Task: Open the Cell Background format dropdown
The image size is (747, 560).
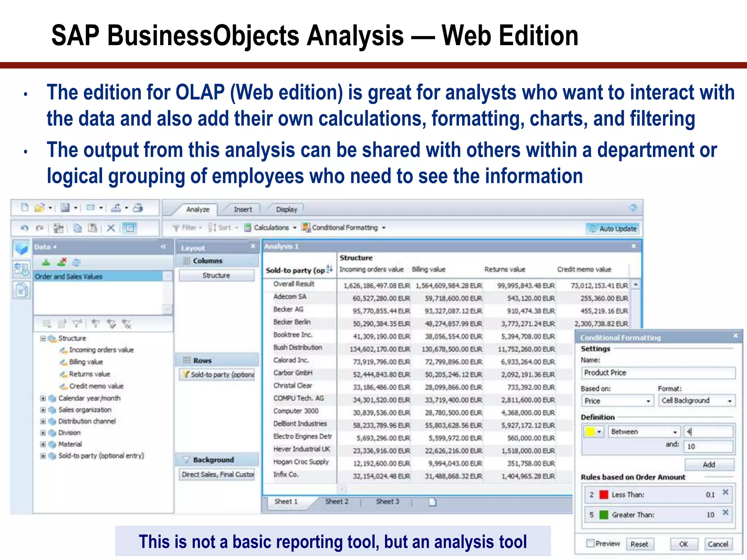Action: click(697, 401)
